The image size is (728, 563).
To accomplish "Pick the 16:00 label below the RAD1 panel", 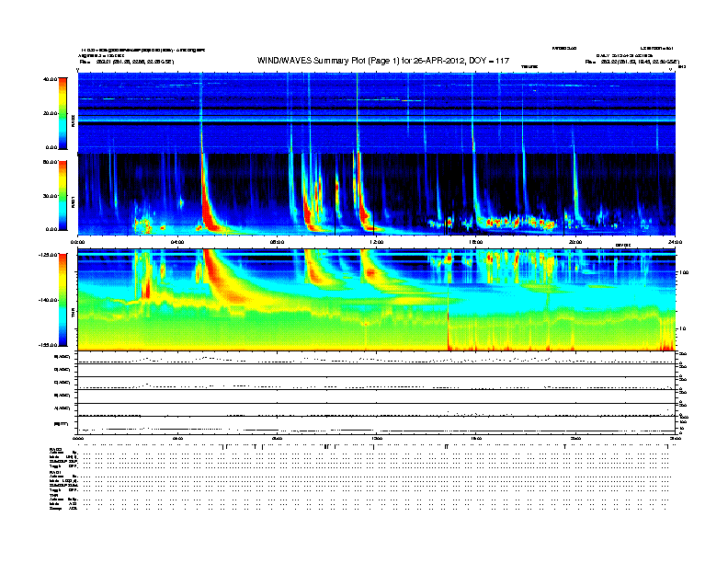I will (475, 241).
